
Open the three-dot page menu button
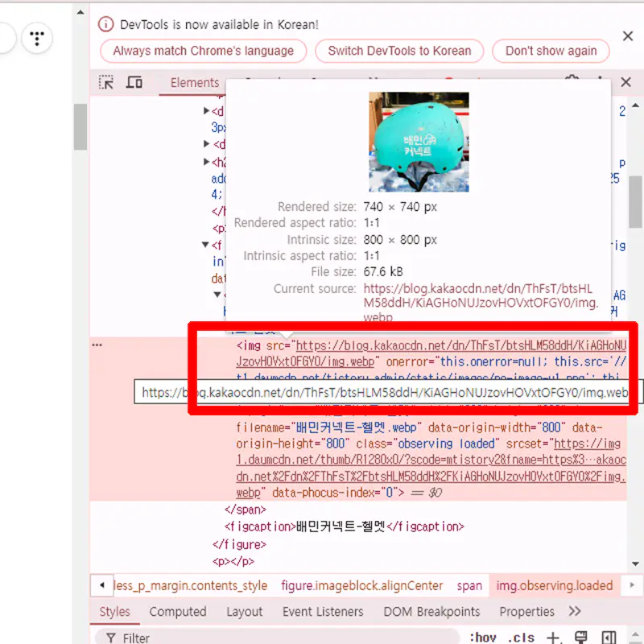(37, 38)
